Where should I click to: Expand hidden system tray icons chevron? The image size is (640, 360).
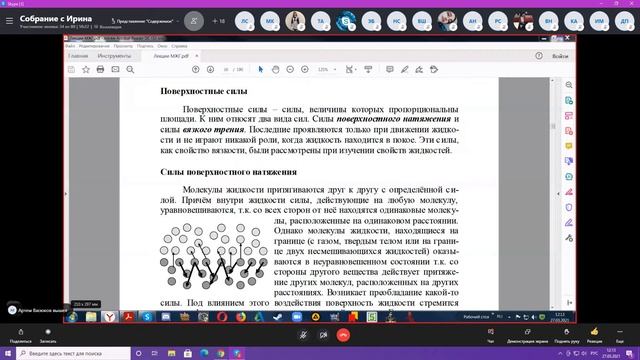[x=560, y=353]
